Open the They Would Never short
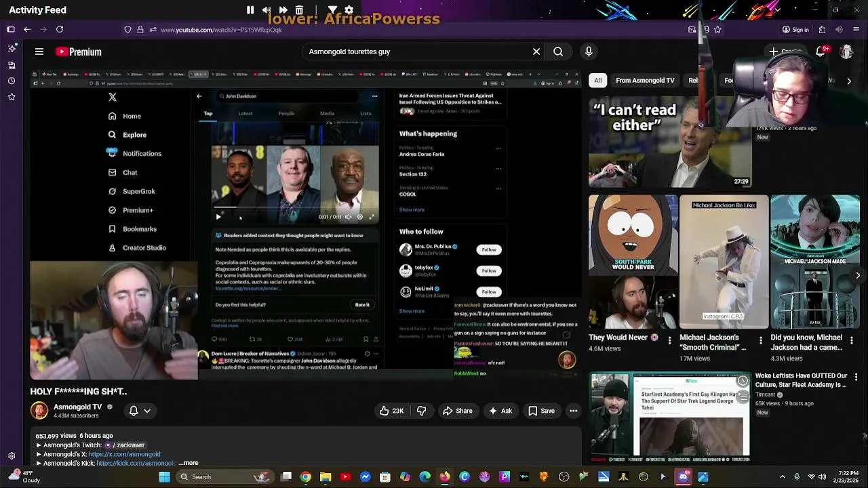The height and width of the screenshot is (488, 868). [633, 262]
